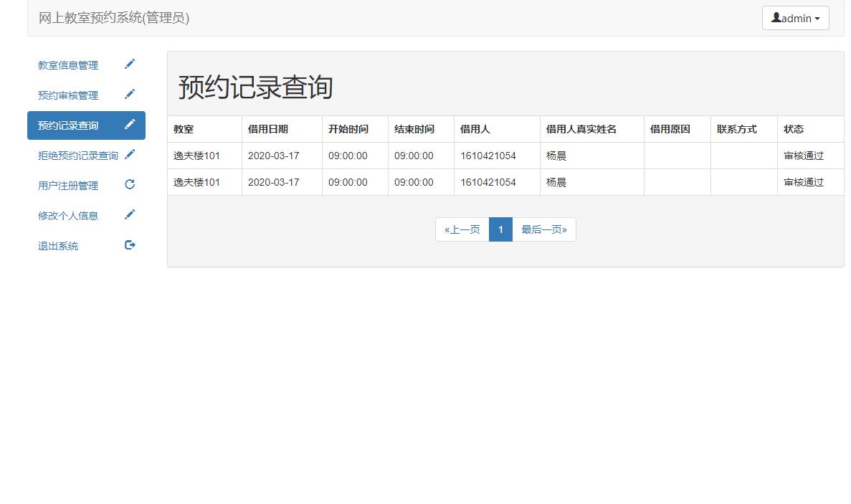Viewport: 851px width, 504px height.
Task: Open the admin account dropdown
Action: tap(795, 18)
